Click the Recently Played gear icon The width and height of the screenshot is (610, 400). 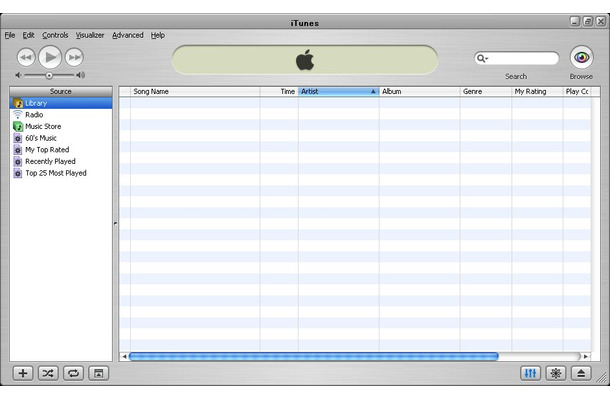tap(18, 161)
